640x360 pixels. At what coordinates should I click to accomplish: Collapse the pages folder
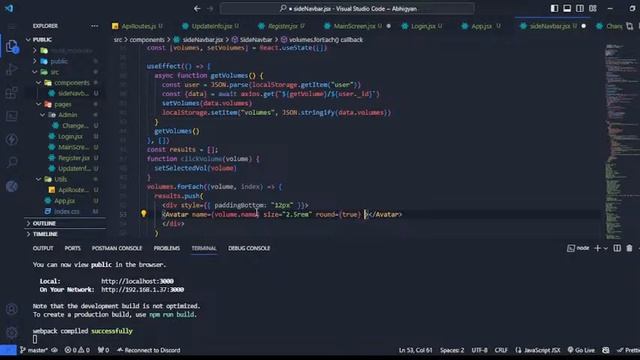(62, 104)
